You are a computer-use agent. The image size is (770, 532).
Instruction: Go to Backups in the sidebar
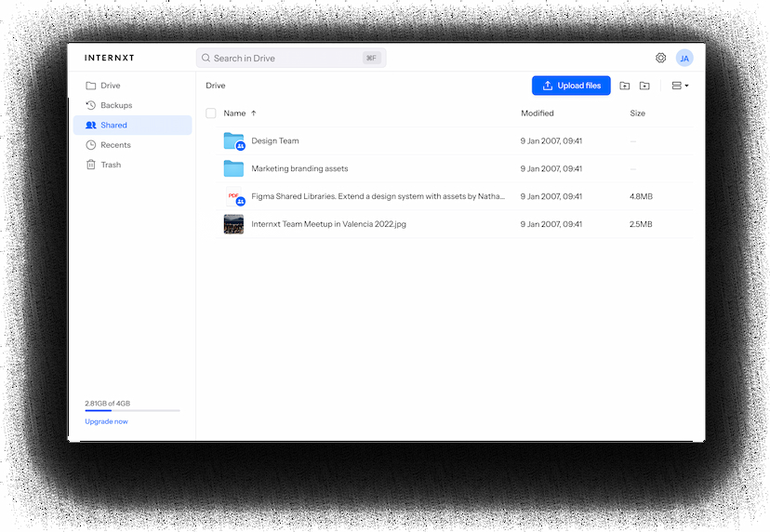[x=116, y=105]
